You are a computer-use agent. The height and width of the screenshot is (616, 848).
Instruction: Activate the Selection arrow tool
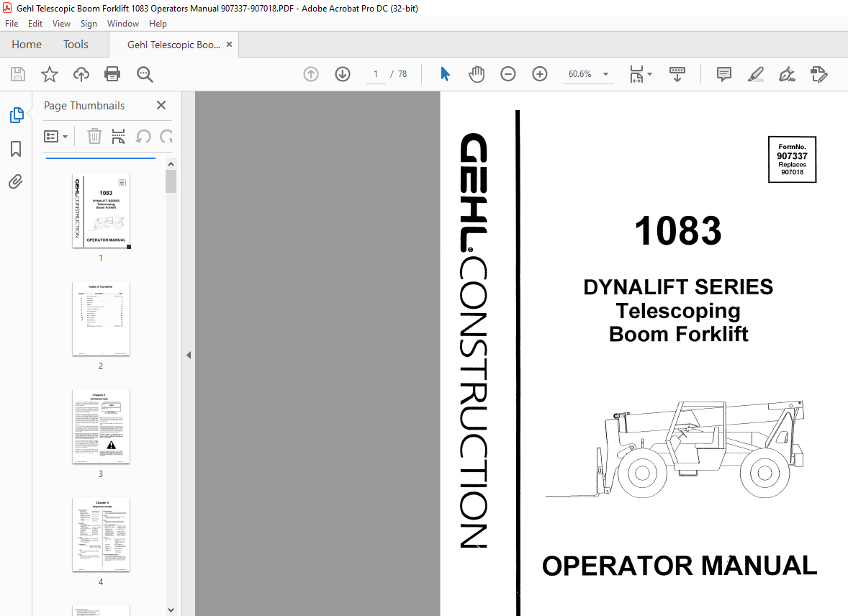[445, 74]
